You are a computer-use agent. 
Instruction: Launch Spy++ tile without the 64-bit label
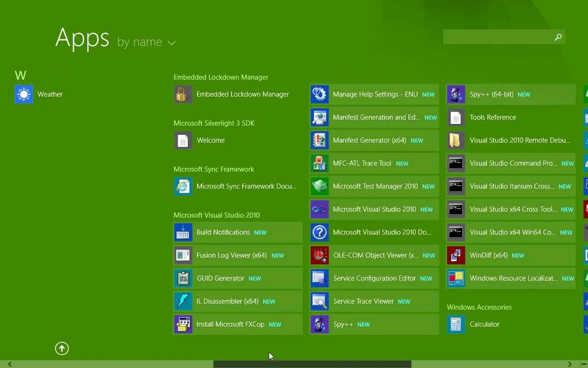point(374,324)
